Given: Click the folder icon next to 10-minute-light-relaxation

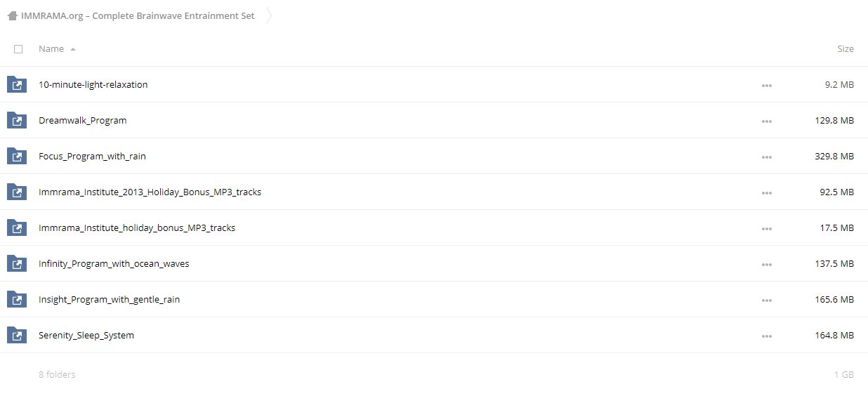Looking at the screenshot, I should click(x=17, y=85).
